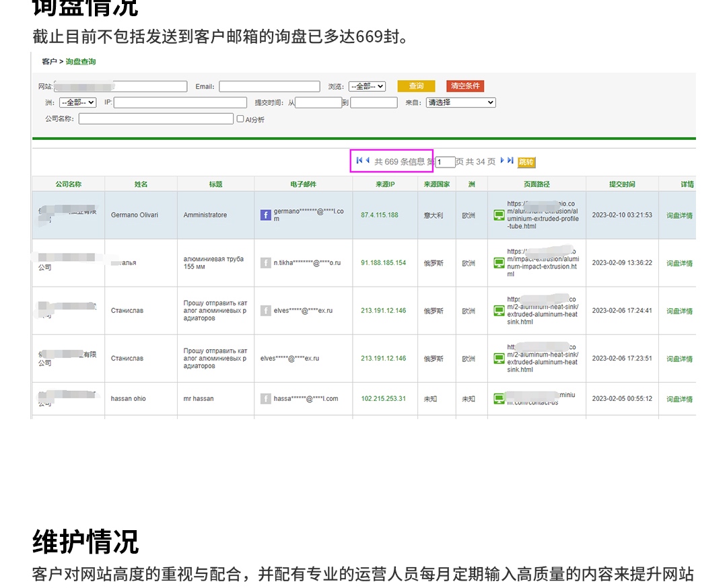Open 询盘详情 for 17:24:41 row
The height and width of the screenshot is (588, 727).
click(679, 311)
